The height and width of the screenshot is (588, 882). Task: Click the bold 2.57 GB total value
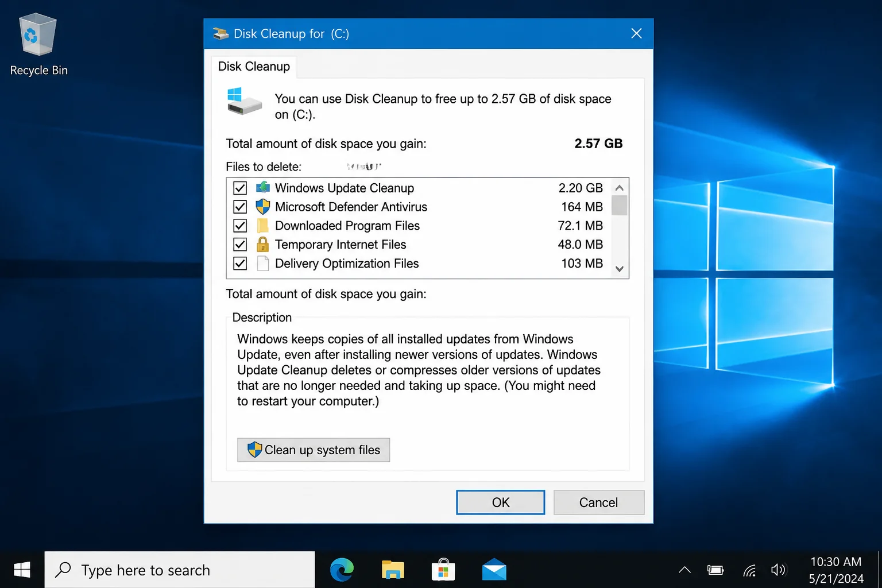point(598,144)
